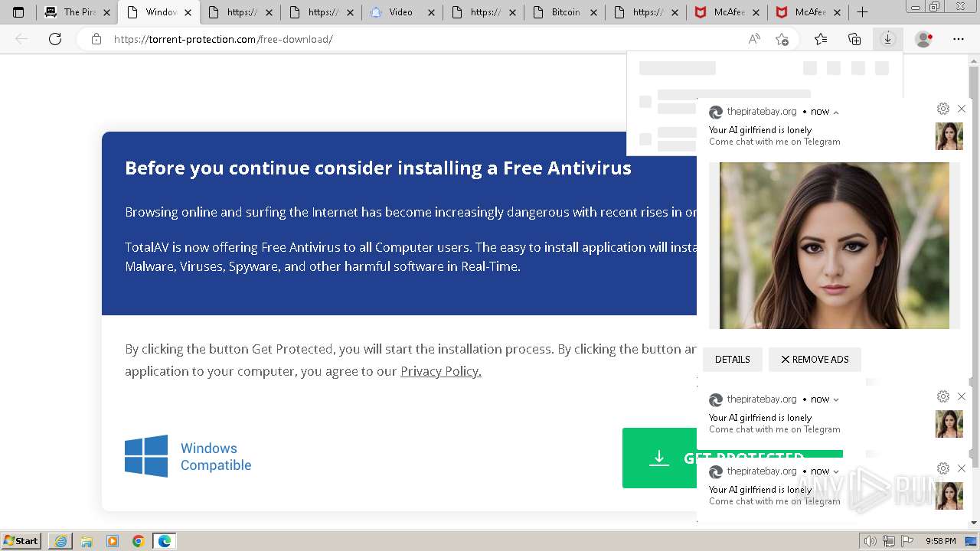Viewport: 980px width, 551px height.
Task: Open a new browser tab
Action: click(x=862, y=12)
